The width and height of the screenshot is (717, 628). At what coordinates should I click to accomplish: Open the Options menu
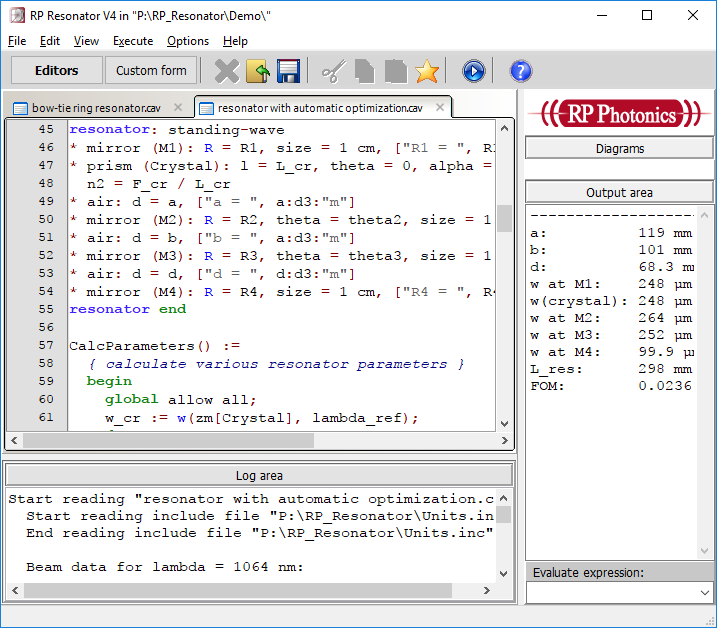[x=188, y=41]
